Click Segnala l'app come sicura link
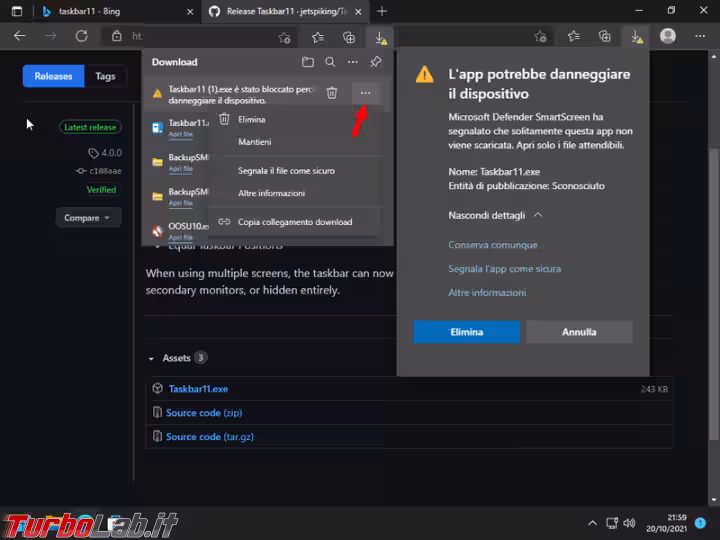The image size is (720, 540). [x=504, y=269]
